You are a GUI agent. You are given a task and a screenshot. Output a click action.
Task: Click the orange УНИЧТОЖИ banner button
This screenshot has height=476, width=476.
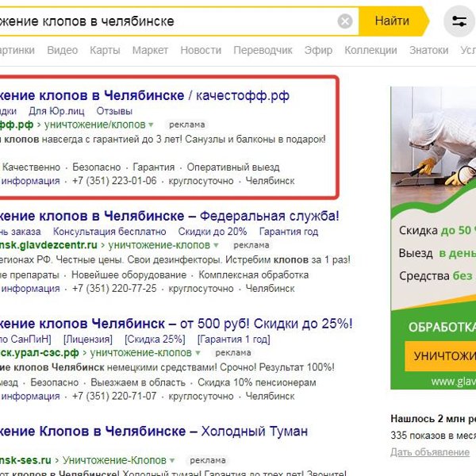tap(440, 356)
